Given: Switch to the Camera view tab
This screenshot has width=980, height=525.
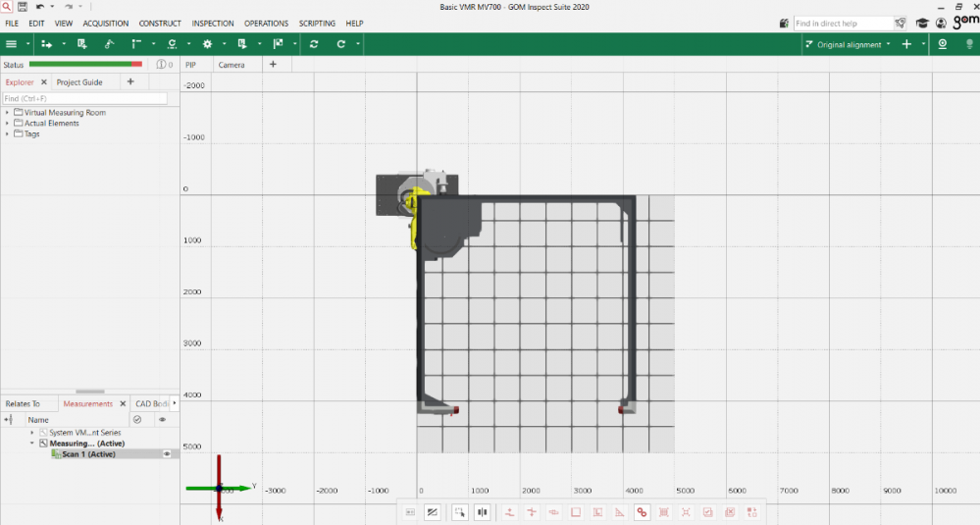Looking at the screenshot, I should point(232,65).
